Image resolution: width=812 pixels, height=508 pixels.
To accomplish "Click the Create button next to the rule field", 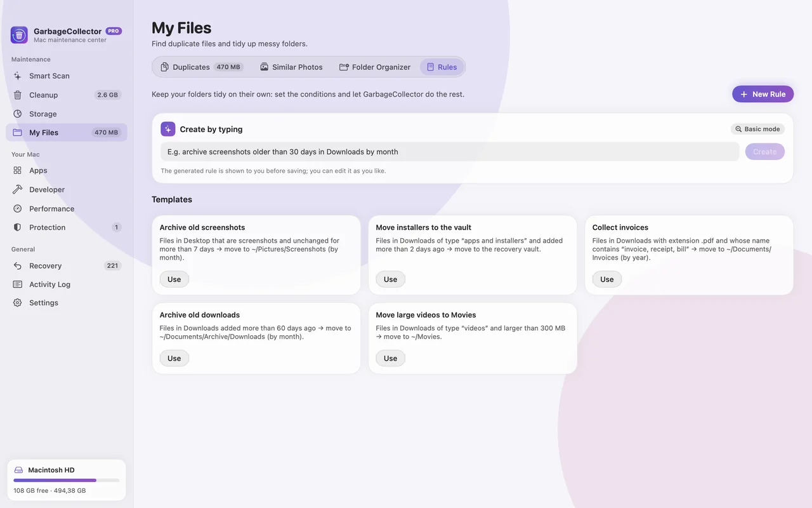I will [765, 152].
